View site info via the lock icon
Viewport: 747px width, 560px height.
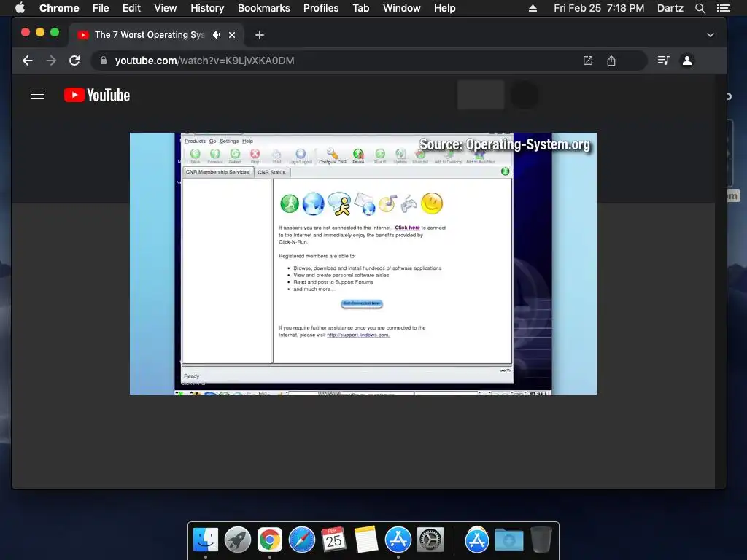104,61
